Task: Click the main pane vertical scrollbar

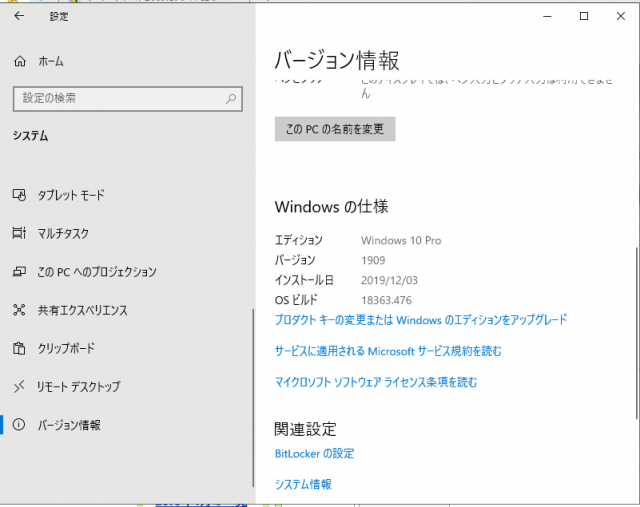Action: click(636, 333)
